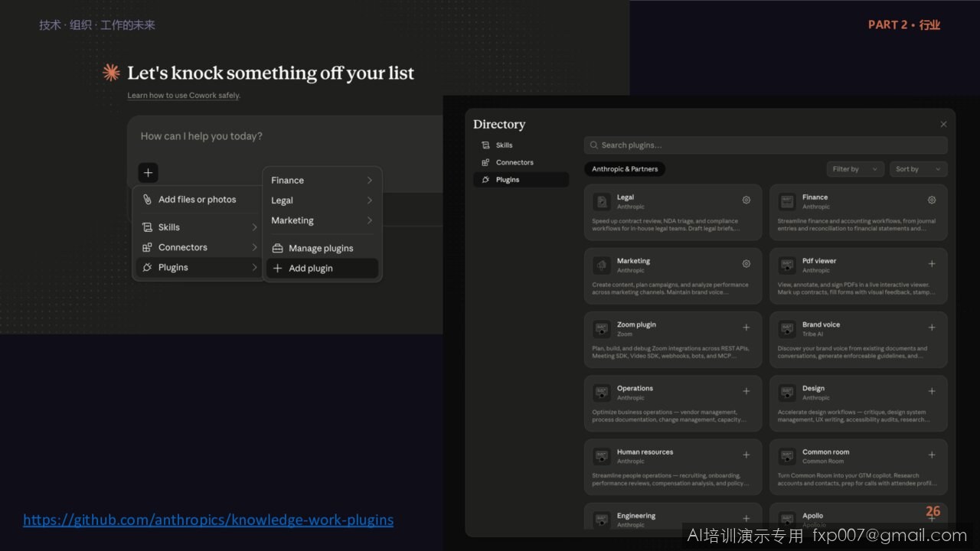
Task: Add Brand voice plugin via plus icon
Action: 932,328
